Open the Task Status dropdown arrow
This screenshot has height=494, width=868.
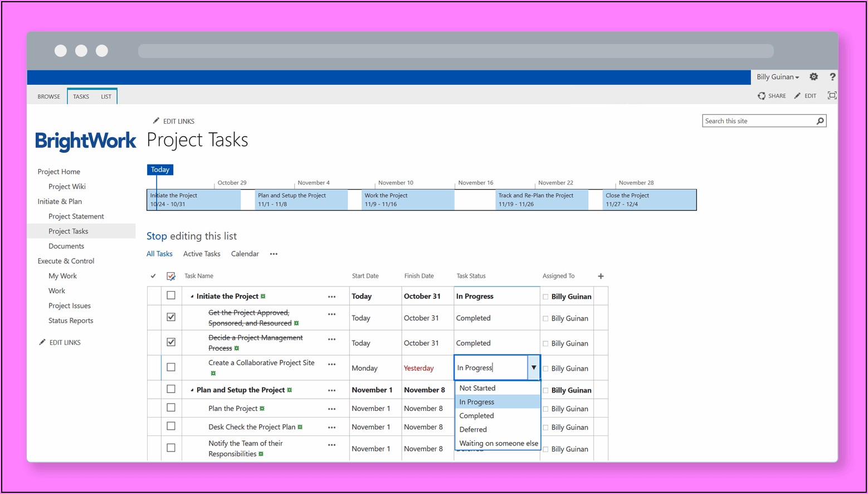(x=533, y=368)
